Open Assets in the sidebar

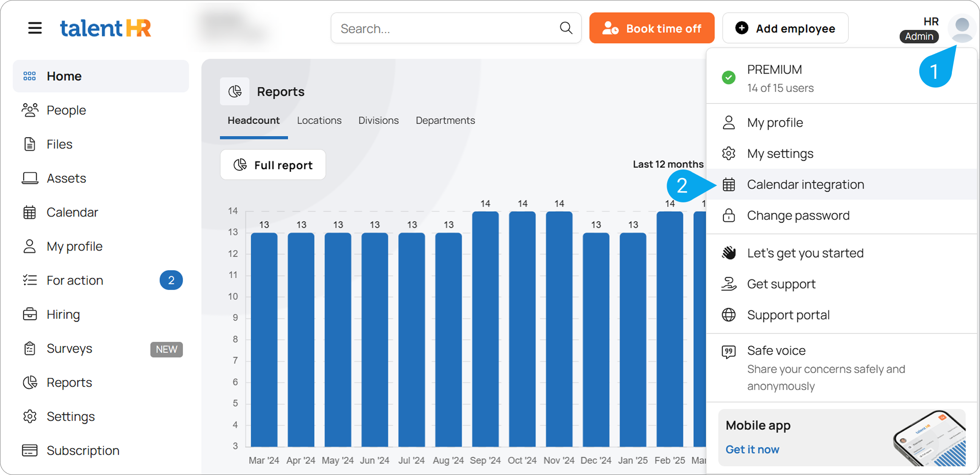(101, 178)
